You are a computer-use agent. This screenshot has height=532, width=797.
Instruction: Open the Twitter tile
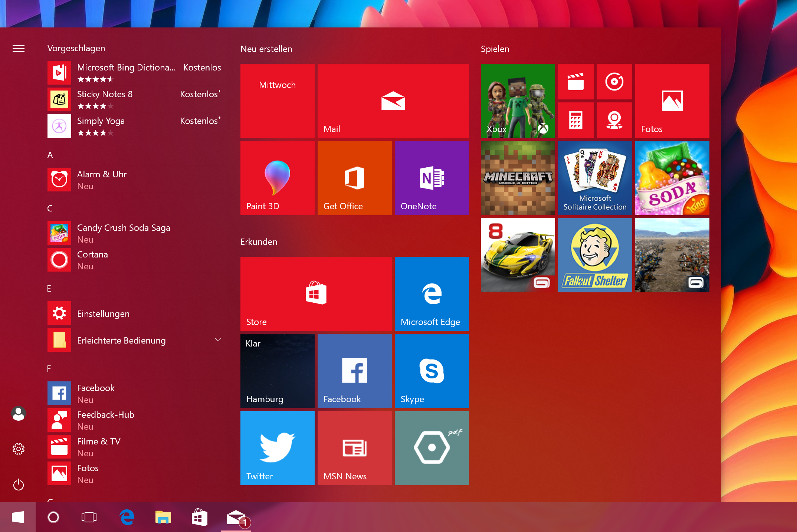[x=278, y=448]
